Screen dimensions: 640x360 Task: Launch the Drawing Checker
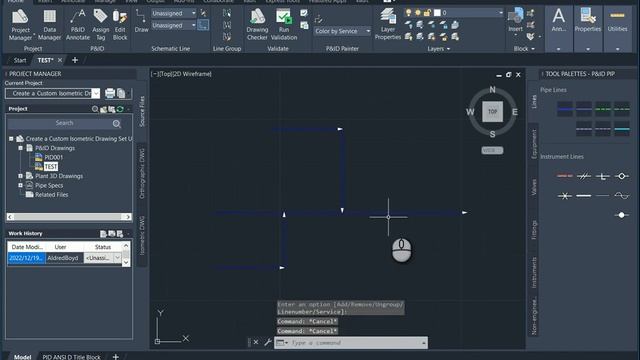[x=257, y=25]
